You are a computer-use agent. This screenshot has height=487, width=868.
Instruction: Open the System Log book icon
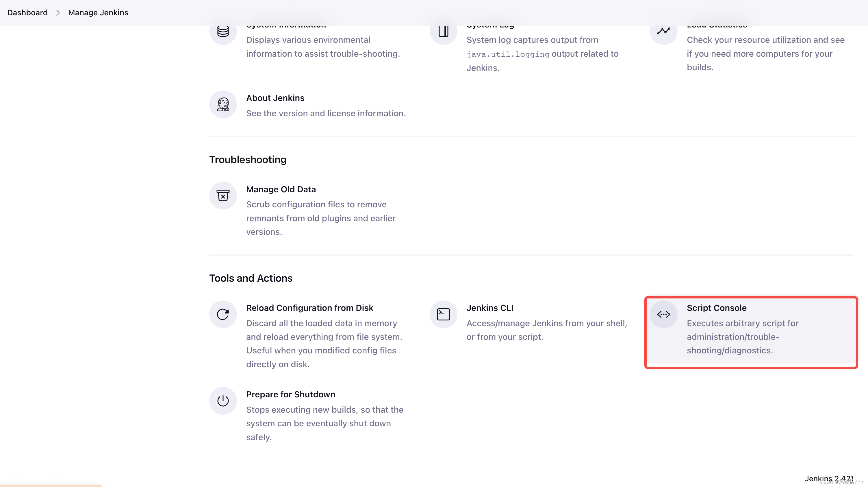(x=444, y=31)
